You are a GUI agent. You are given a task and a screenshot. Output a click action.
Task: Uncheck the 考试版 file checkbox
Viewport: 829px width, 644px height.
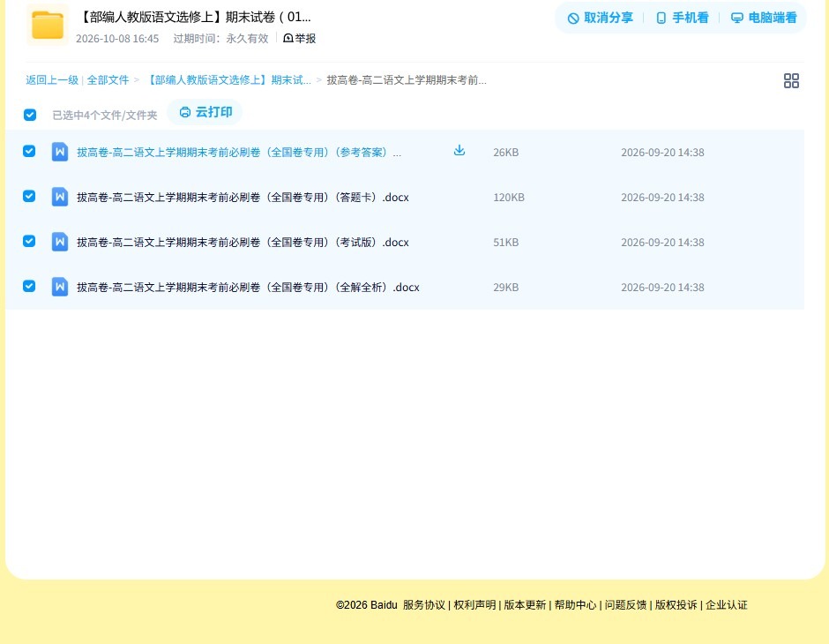click(x=29, y=241)
